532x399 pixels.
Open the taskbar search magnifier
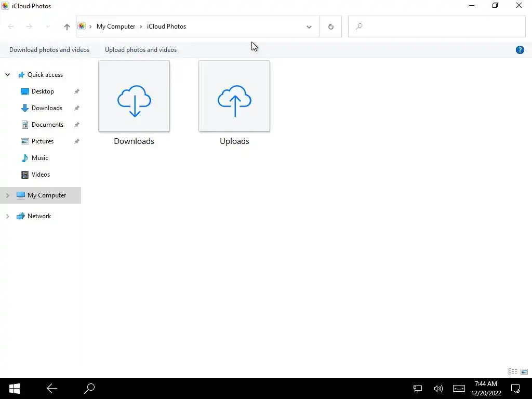pyautogui.click(x=89, y=389)
